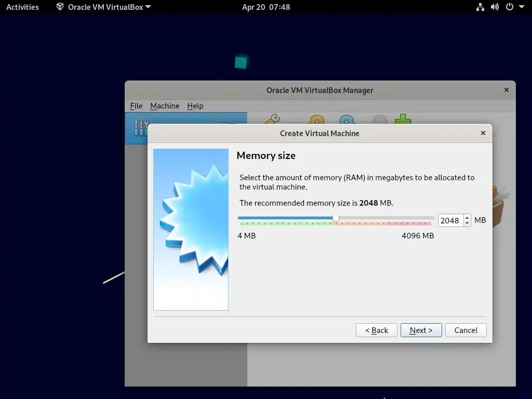Click the yellow Import appliance icon in Manager toolbar
The image size is (532, 399).
[317, 119]
